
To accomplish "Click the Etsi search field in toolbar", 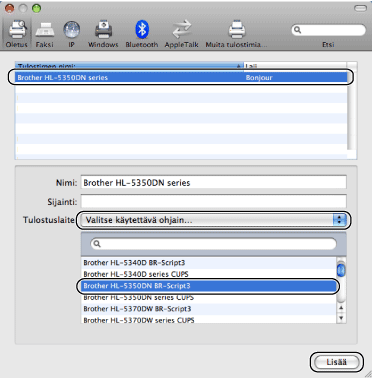I will 329,30.
